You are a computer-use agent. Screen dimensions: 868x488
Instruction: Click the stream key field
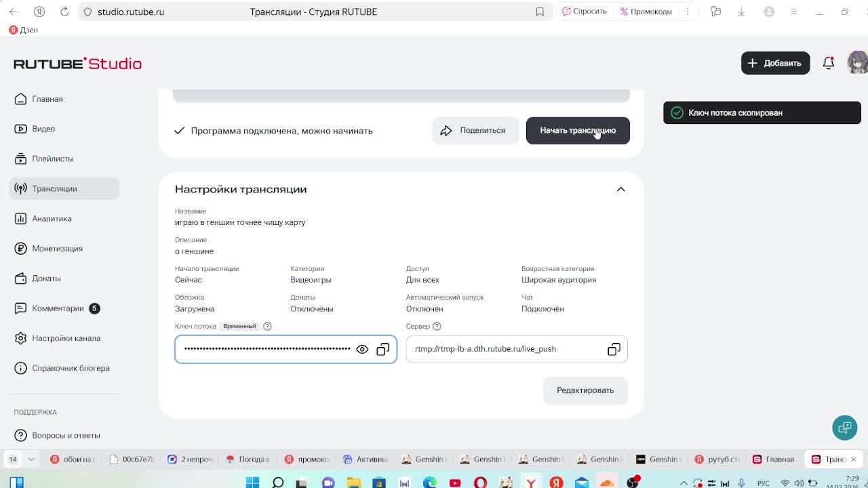click(x=285, y=349)
